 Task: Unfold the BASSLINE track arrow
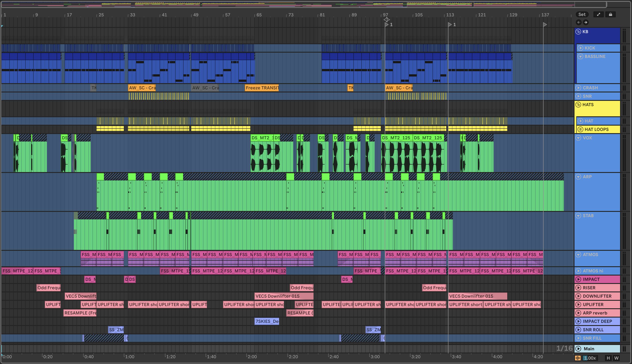tap(580, 56)
